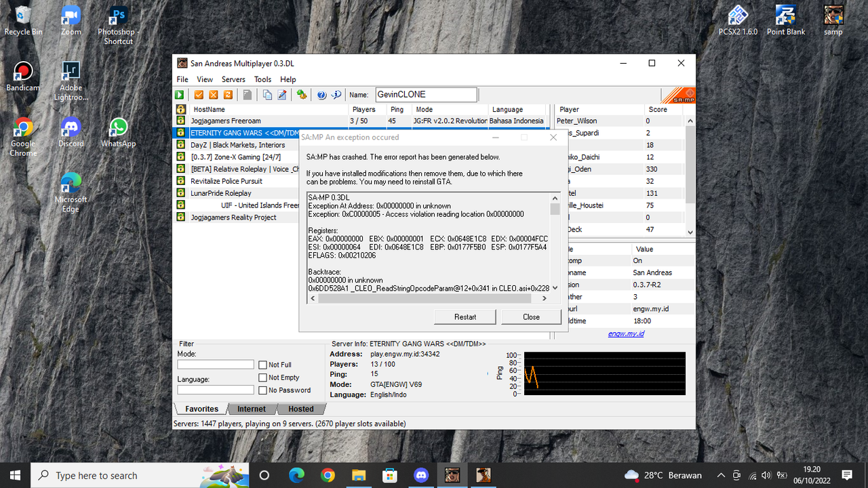Click the Close button in crash dialog
The height and width of the screenshot is (488, 868).
531,317
